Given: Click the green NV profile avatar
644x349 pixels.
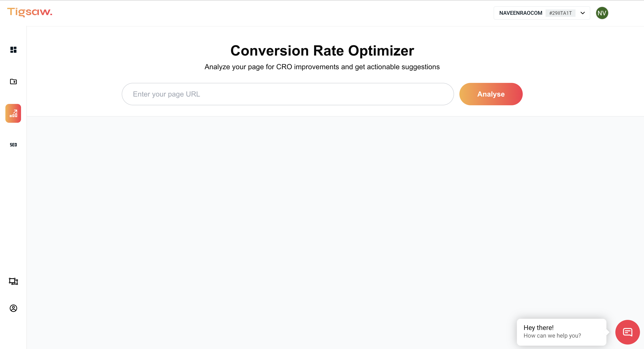Looking at the screenshot, I should click(602, 13).
